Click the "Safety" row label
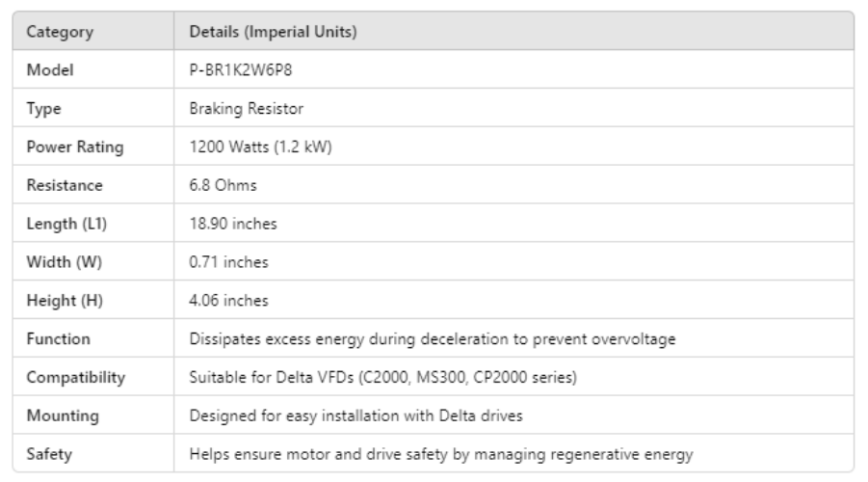This screenshot has width=868, height=482. coord(49,454)
